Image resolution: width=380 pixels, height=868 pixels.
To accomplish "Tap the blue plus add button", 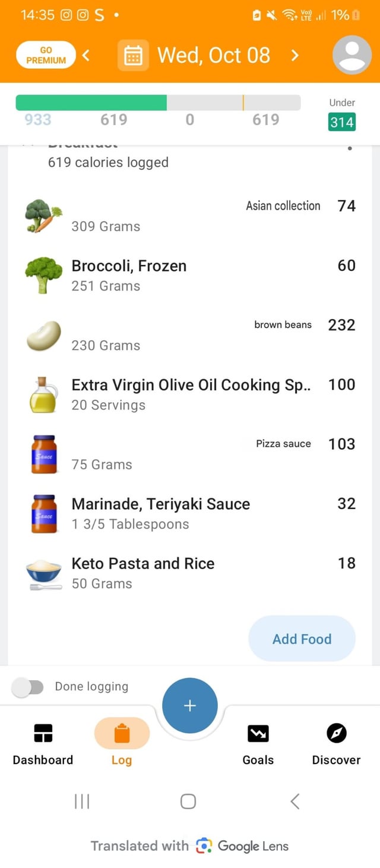I will pos(189,705).
